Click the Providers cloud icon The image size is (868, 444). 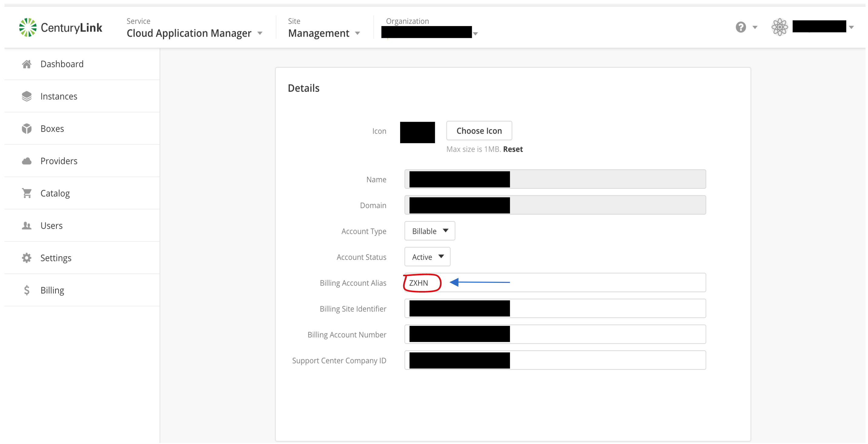[x=27, y=161]
